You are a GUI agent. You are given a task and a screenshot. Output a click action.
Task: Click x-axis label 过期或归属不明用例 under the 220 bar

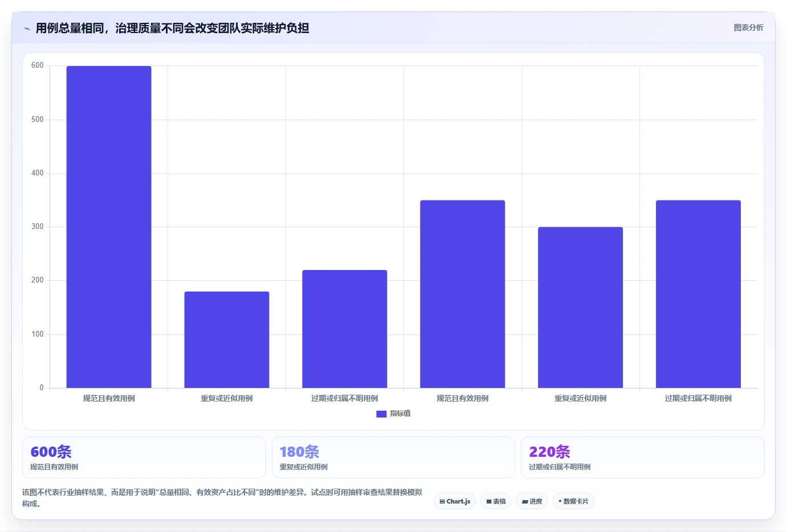pos(345,398)
